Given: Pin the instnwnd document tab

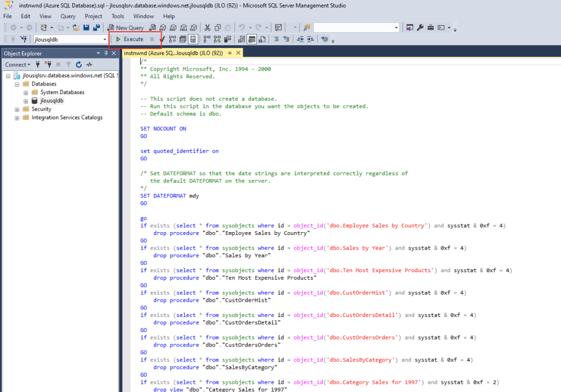Looking at the screenshot, I should click(x=230, y=53).
